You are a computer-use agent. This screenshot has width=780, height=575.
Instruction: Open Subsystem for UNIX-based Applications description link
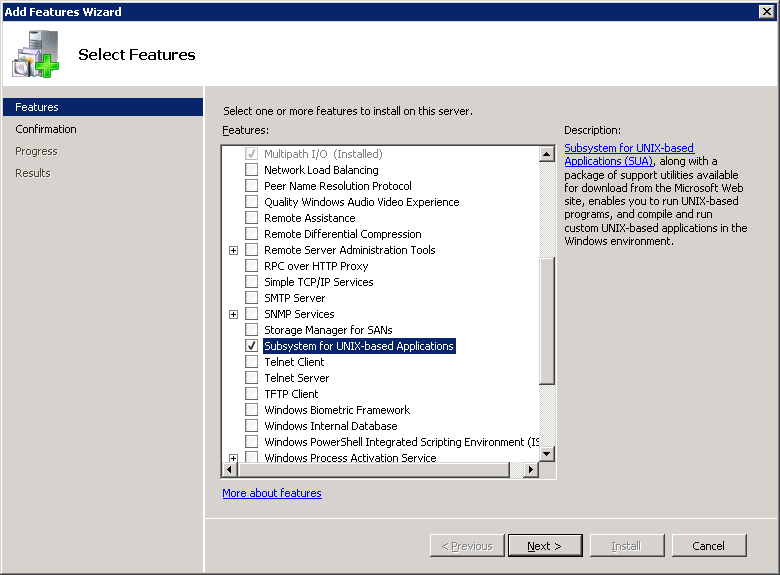(x=628, y=154)
